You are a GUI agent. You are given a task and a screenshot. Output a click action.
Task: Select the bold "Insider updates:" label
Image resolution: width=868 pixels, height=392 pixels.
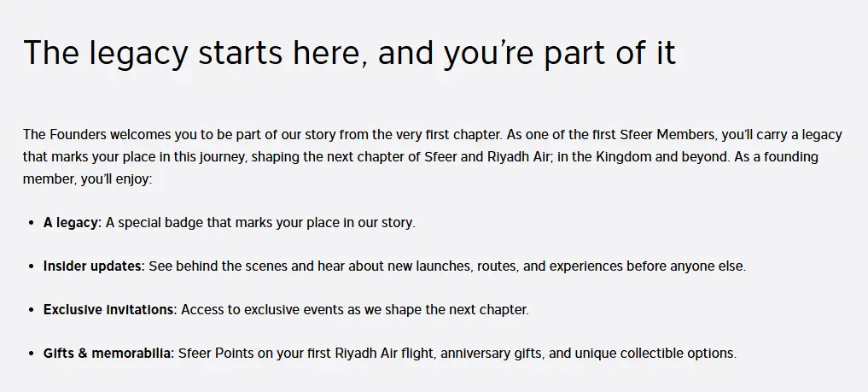tap(94, 266)
